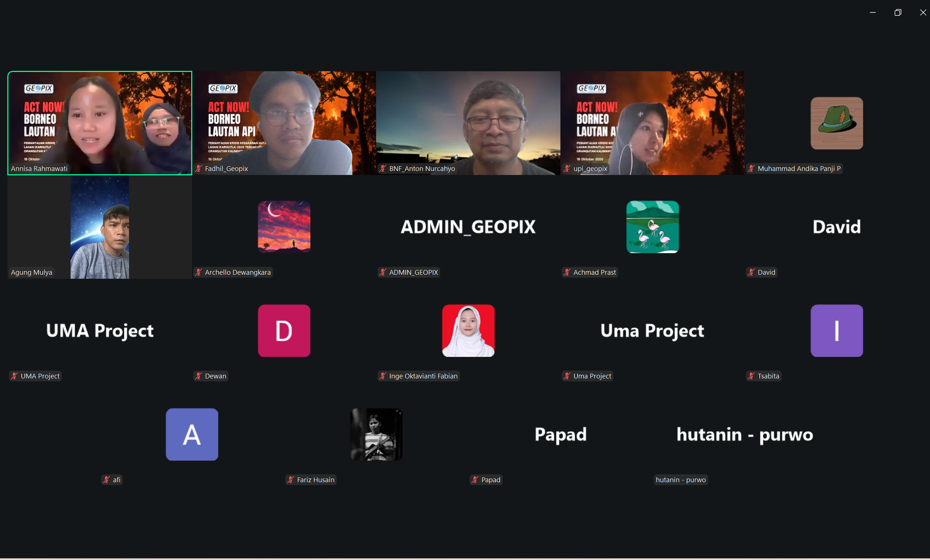Click muted mic icon beside Muhammad Andika Panji P
930x560 pixels.
751,168
